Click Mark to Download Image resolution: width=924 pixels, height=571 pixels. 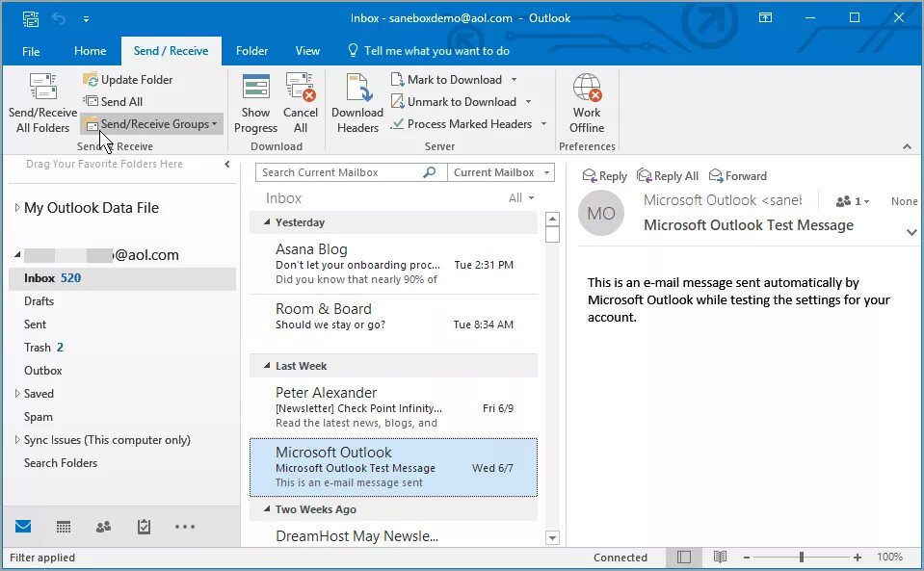447,80
